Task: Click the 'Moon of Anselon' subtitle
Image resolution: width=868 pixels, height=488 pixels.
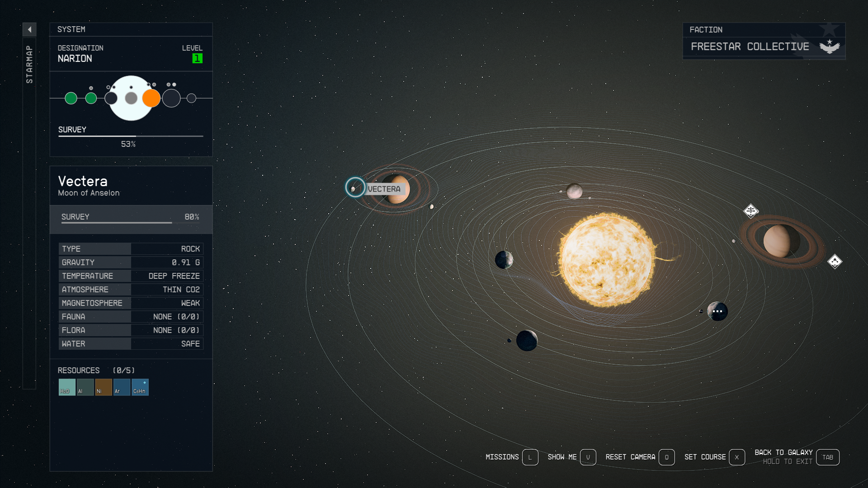Action: coord(89,193)
